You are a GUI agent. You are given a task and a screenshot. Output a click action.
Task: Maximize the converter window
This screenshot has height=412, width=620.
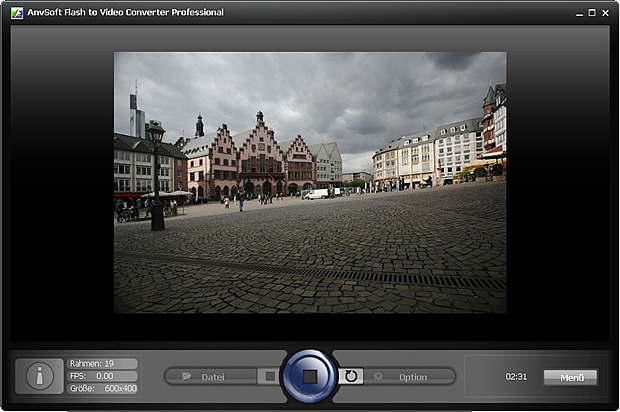pos(592,13)
